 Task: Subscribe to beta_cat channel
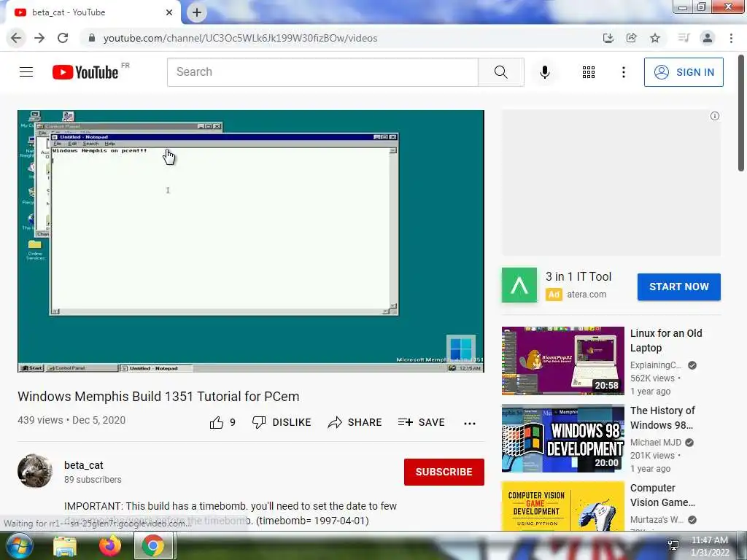[x=444, y=472]
